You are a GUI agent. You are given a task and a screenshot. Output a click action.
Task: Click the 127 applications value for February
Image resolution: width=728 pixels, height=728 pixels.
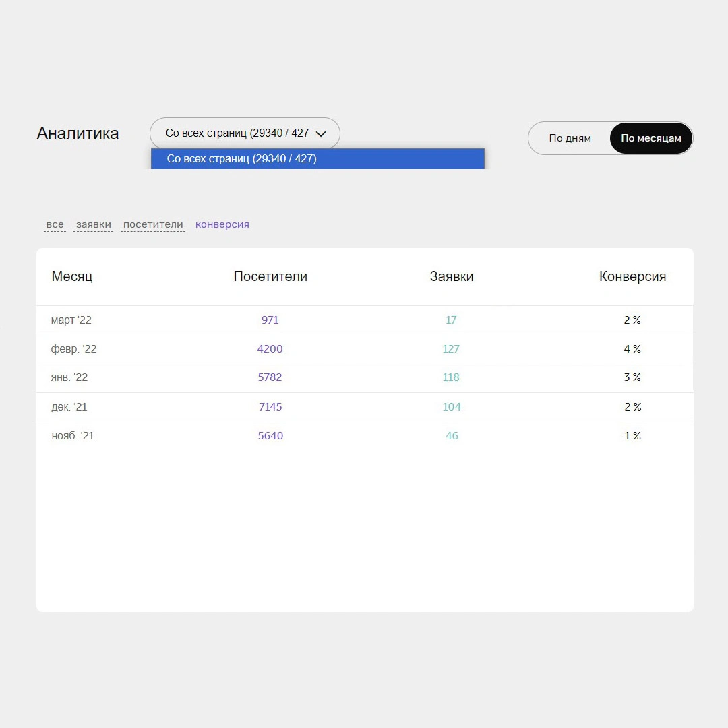tap(451, 349)
